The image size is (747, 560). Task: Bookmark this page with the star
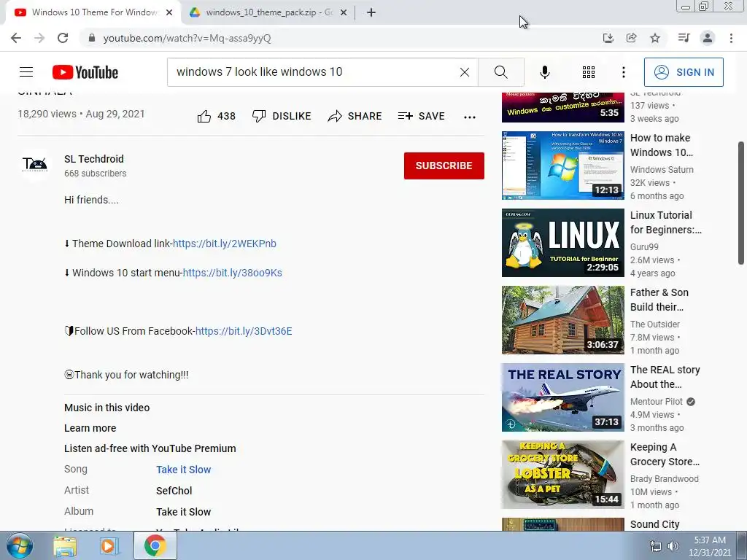tap(655, 38)
